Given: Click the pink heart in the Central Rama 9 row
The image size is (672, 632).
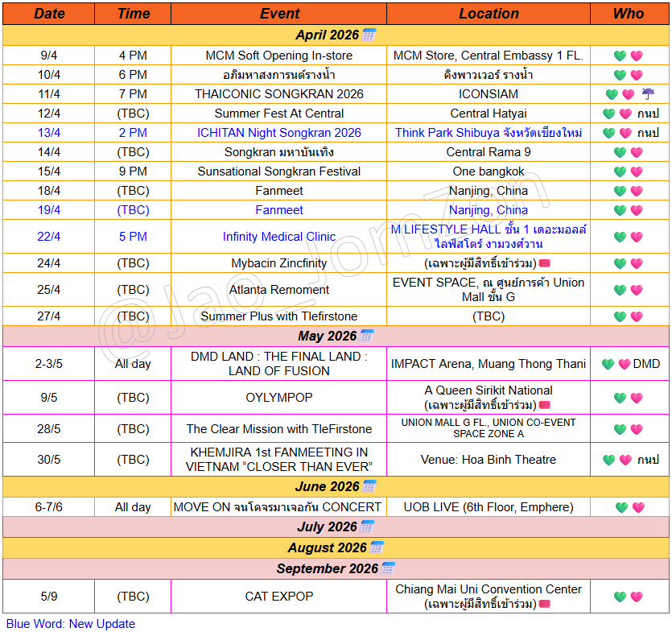Looking at the screenshot, I should (637, 152).
